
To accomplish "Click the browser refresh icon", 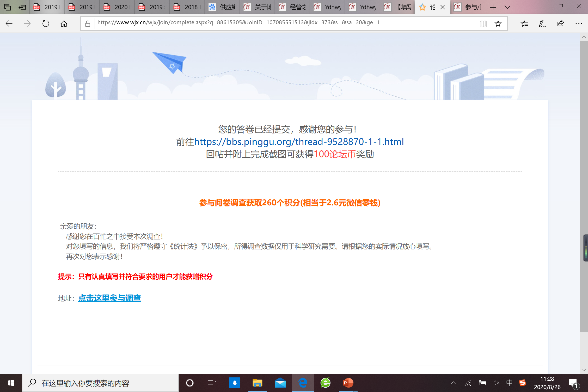I will click(x=46, y=24).
